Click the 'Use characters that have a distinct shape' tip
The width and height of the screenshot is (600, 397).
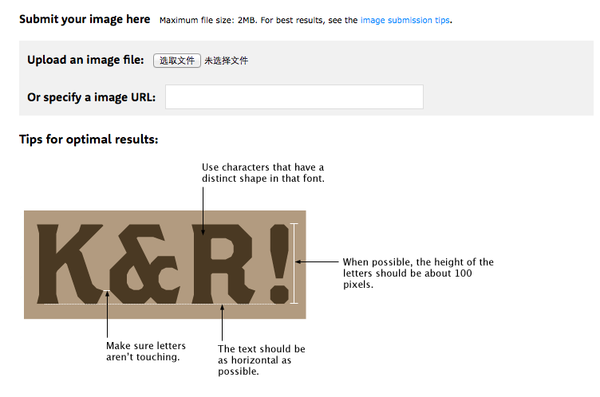pos(263,173)
